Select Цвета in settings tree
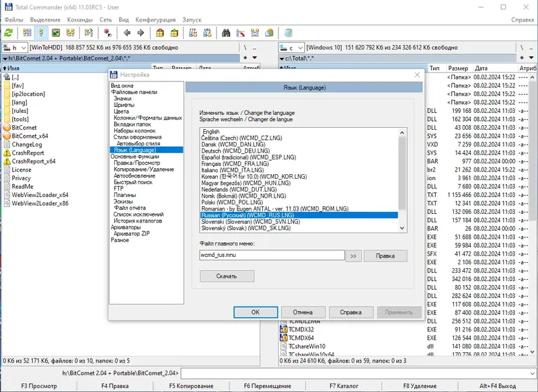 tap(122, 112)
